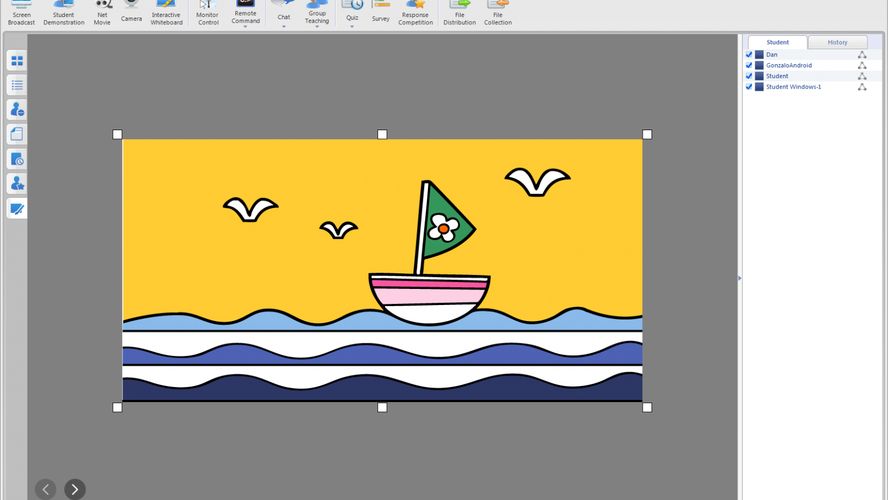Screen dimensions: 888x500
Task: Deselect the Student Windows-1 checkbox
Action: [749, 87]
